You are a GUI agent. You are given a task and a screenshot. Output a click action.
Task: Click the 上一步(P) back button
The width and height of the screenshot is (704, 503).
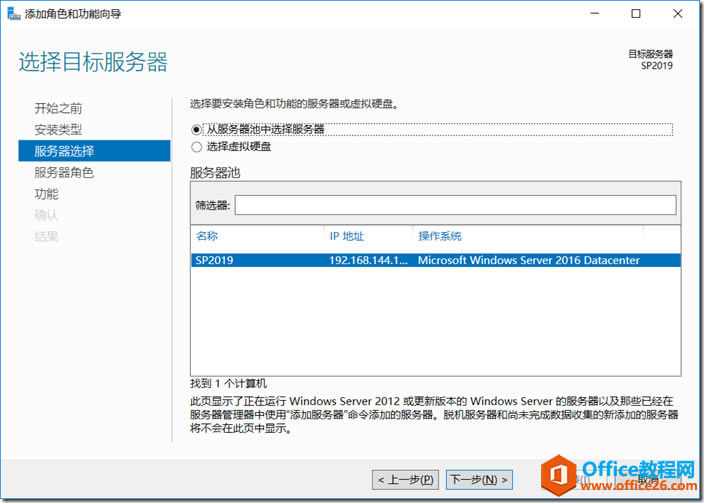point(405,480)
